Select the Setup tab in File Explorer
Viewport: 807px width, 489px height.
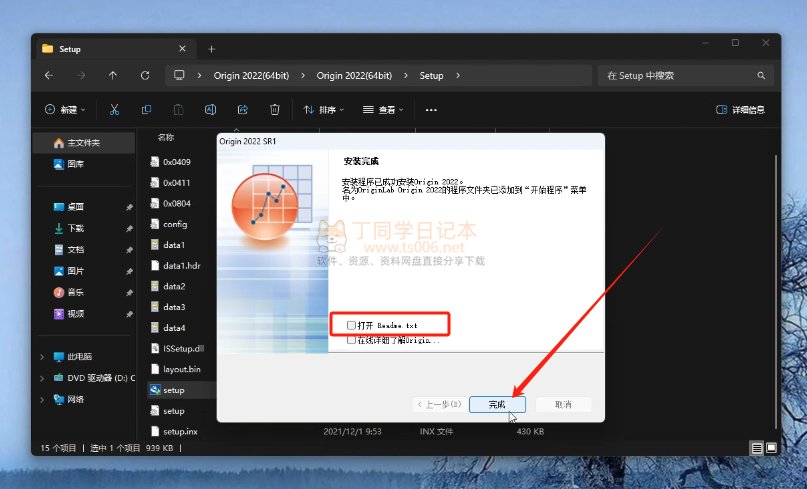click(110, 49)
